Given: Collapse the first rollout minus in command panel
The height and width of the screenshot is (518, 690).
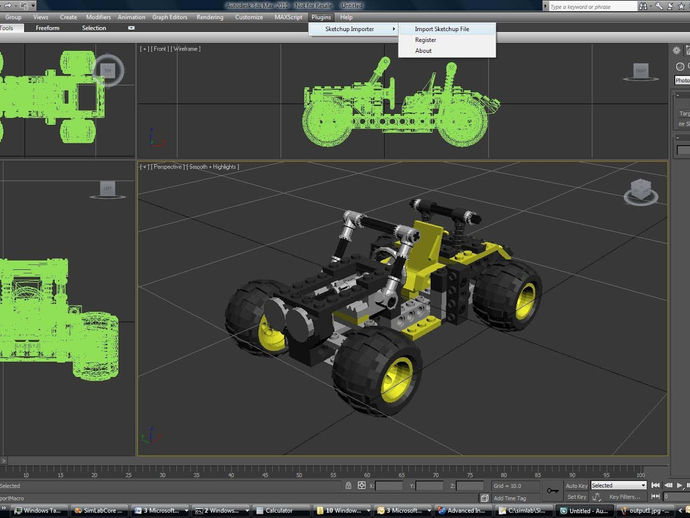Looking at the screenshot, I should pos(678,96).
